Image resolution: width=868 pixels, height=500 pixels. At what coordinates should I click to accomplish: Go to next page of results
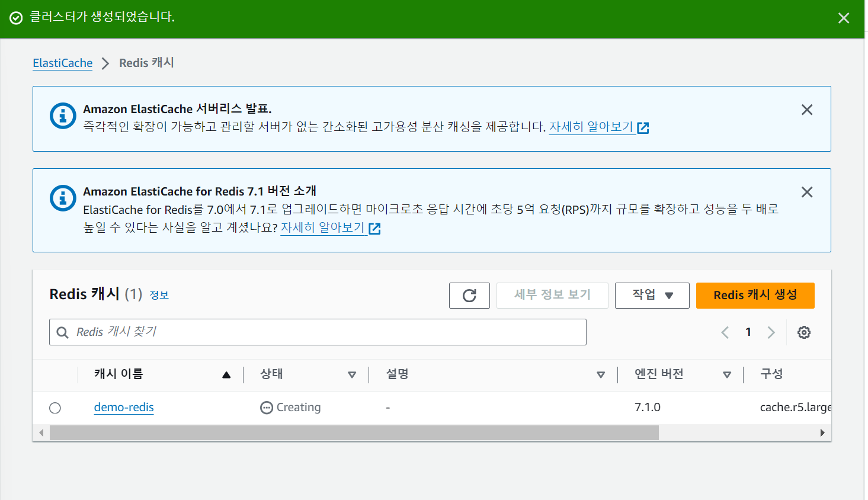coord(771,332)
